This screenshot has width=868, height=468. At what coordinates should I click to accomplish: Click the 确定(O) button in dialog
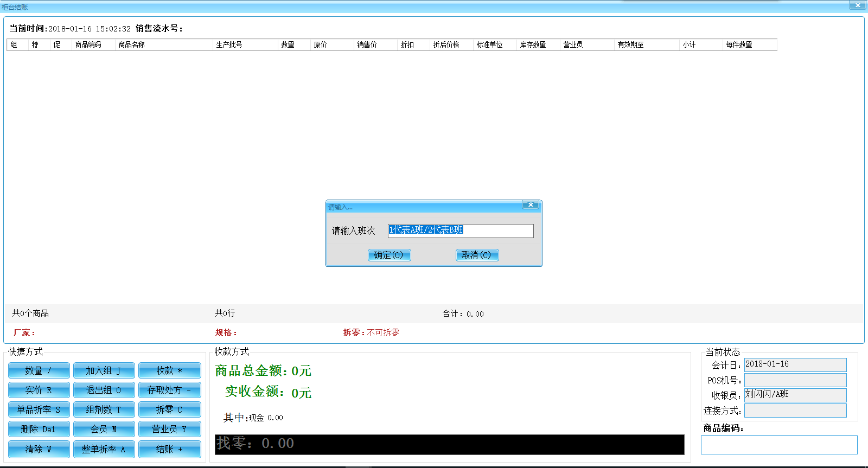pyautogui.click(x=389, y=255)
